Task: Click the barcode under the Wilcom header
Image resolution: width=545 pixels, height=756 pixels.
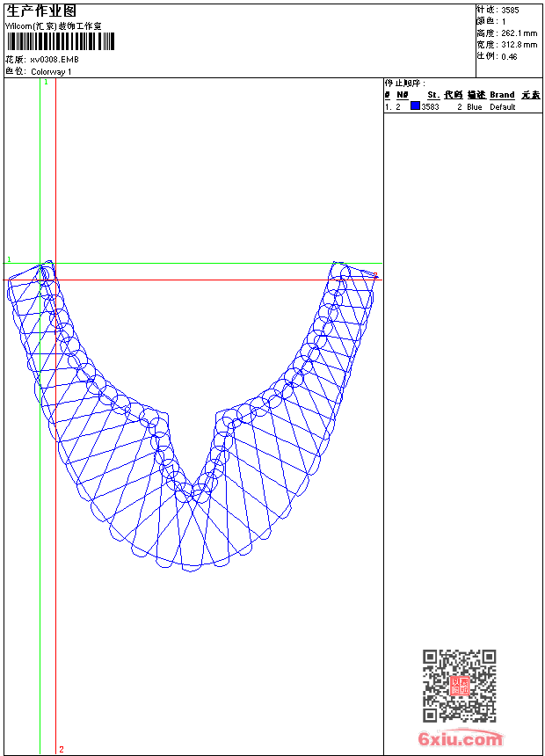Action: (61, 42)
